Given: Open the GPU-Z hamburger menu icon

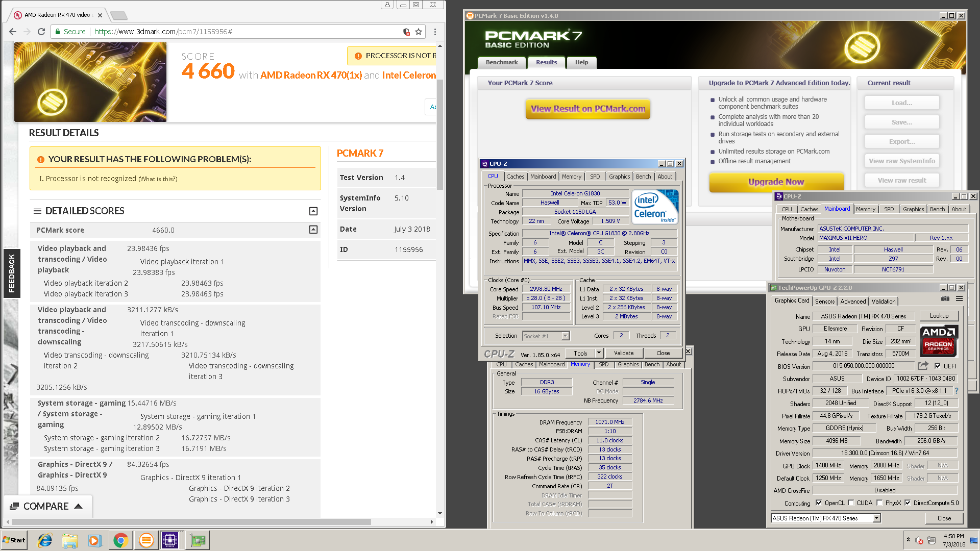Looking at the screenshot, I should click(x=959, y=299).
